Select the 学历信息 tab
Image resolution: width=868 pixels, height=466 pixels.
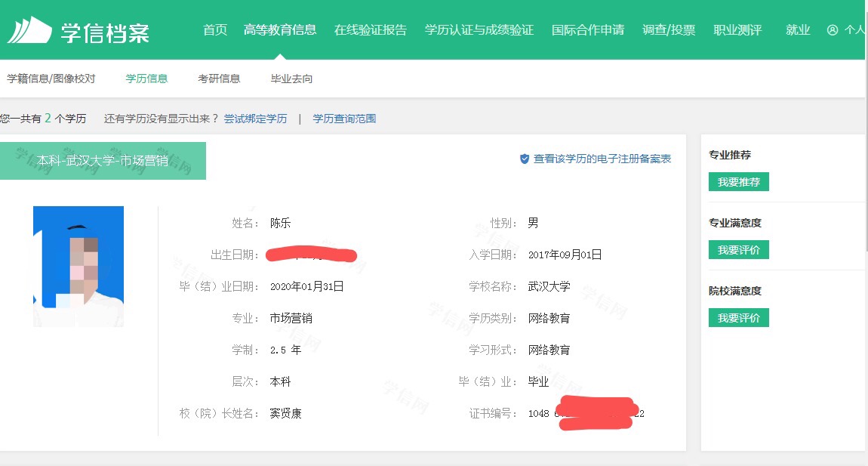pyautogui.click(x=146, y=78)
